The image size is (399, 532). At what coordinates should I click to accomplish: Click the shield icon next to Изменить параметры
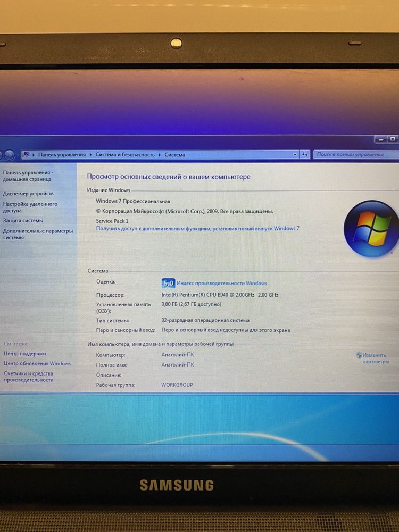pos(359,355)
